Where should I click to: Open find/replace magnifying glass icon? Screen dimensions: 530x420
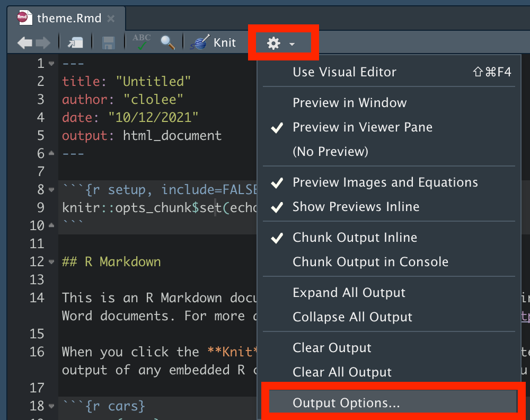click(x=167, y=43)
